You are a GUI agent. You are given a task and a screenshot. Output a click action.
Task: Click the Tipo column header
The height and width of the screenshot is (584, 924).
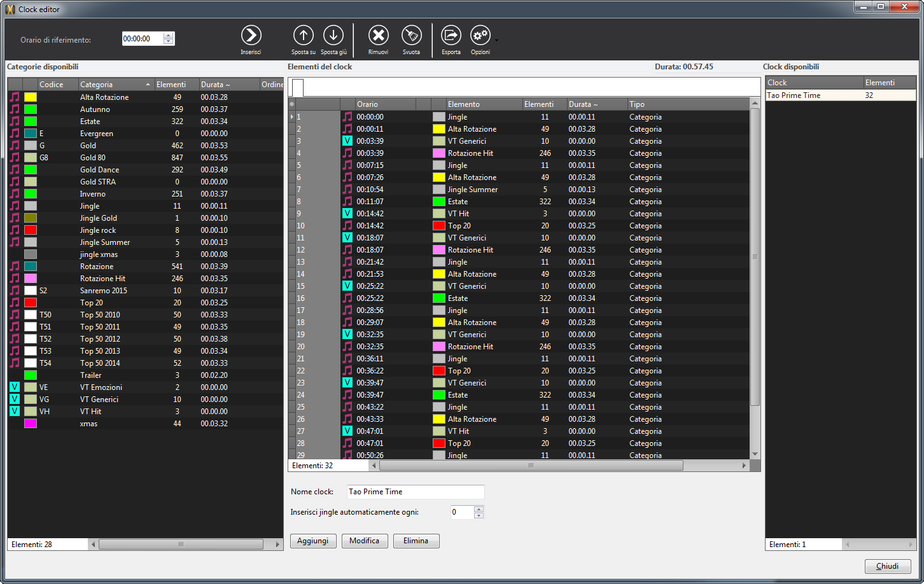click(687, 104)
